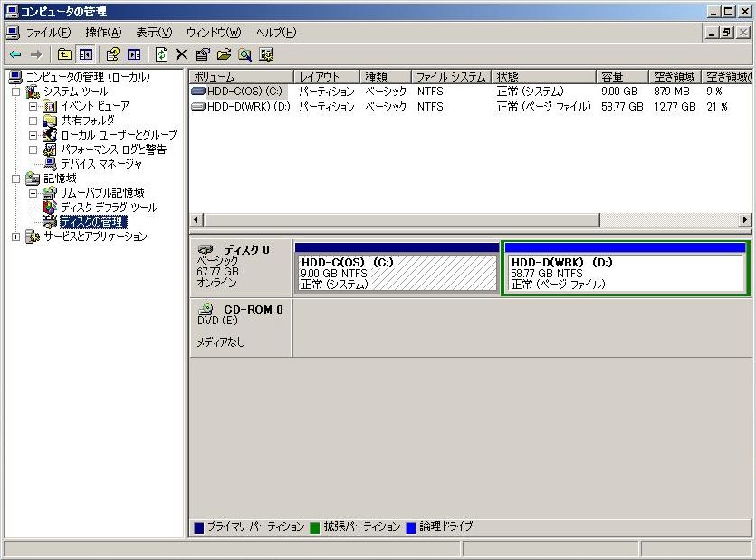
Task: Click the volume list right scroll arrow
Action: (745, 219)
